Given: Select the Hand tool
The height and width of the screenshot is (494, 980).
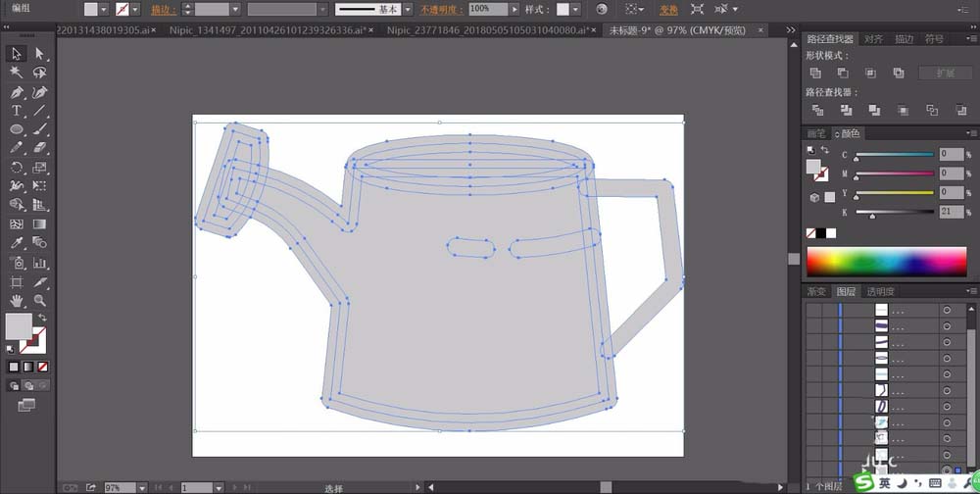Looking at the screenshot, I should point(17,301).
